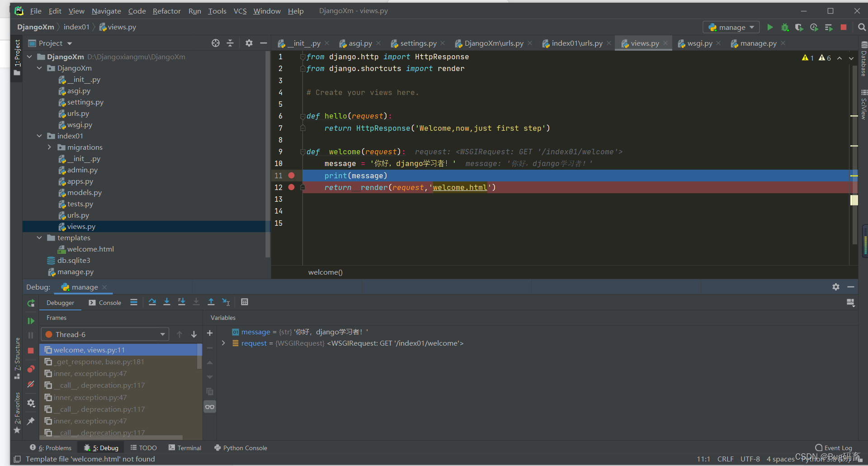868x466 pixels.
Task: Collapse the DjangoXm root folder
Action: tap(29, 57)
